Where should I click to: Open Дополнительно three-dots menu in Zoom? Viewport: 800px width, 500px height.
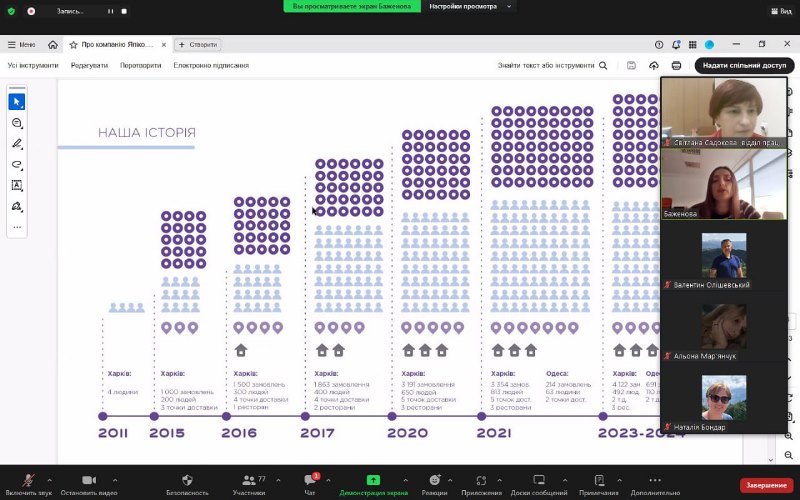[655, 484]
